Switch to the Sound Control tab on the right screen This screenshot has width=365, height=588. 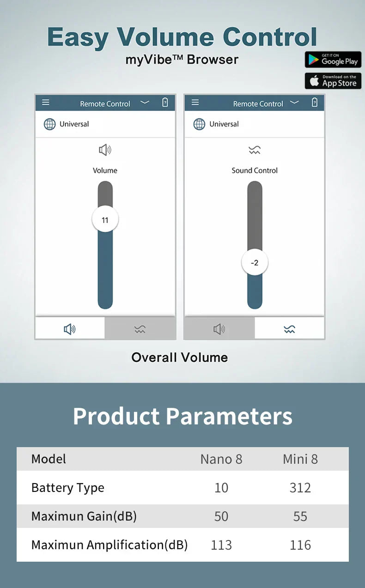[x=289, y=329]
